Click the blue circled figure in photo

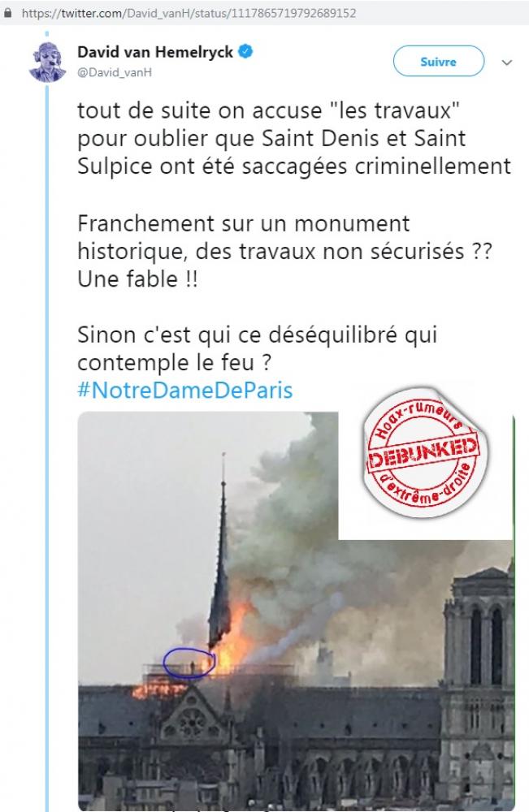[x=189, y=663]
